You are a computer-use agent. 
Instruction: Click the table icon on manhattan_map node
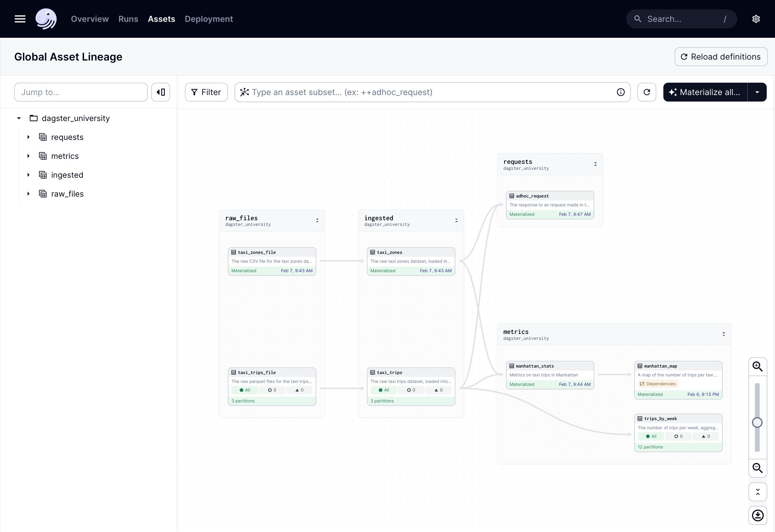click(x=640, y=366)
